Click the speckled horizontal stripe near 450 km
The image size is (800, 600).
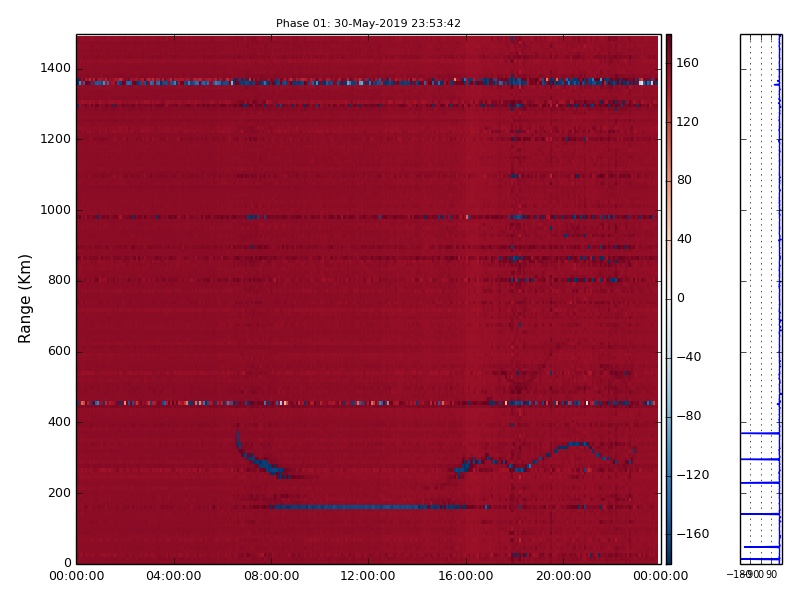point(367,403)
